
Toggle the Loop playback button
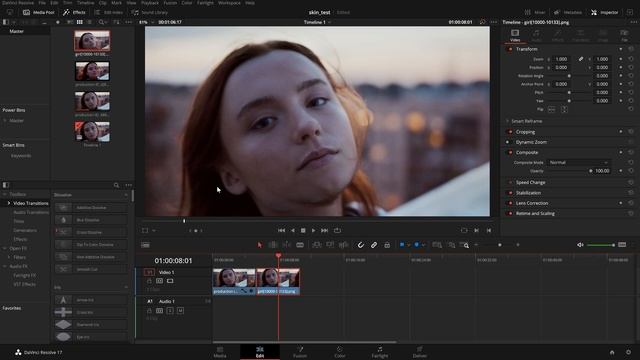(x=337, y=231)
